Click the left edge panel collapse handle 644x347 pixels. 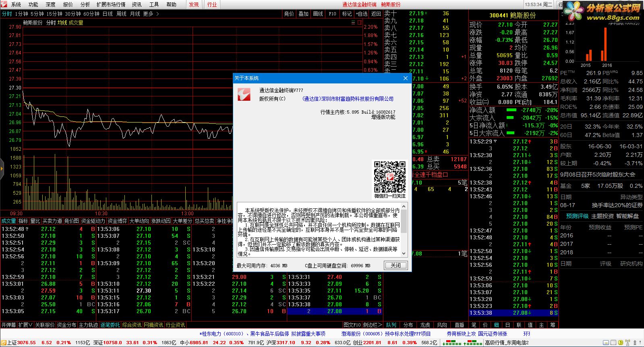tap(2, 168)
